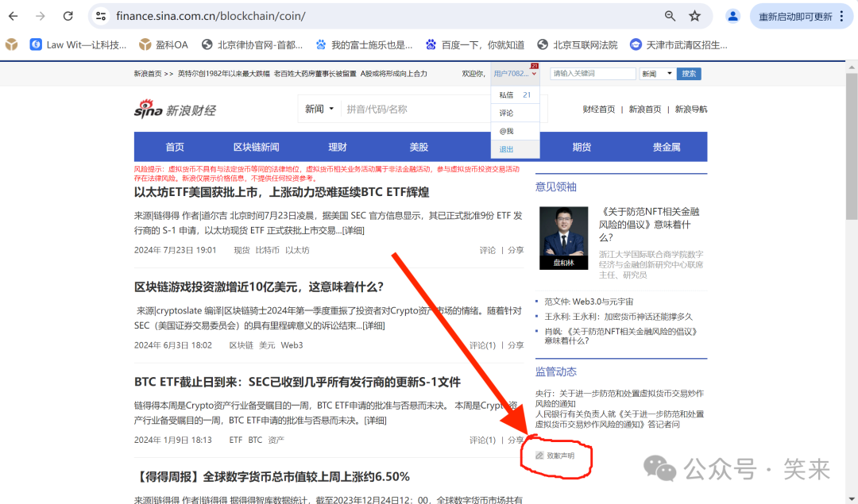Open the 财经首页 link

[599, 110]
